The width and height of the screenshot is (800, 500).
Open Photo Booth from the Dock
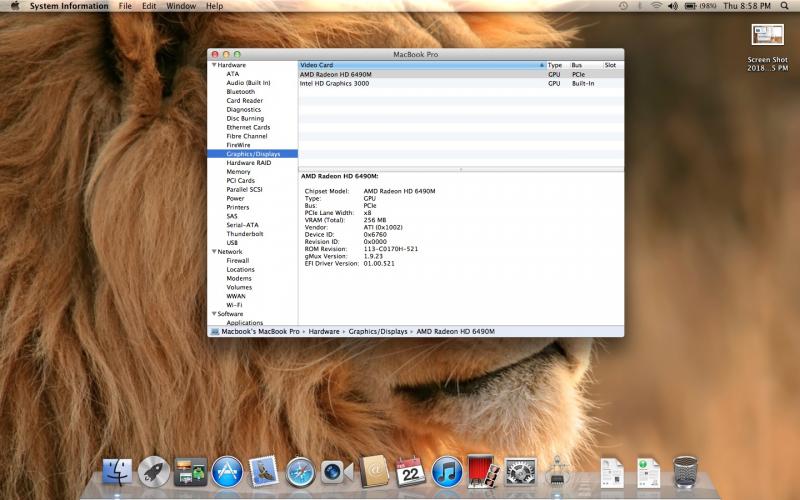[x=483, y=471]
